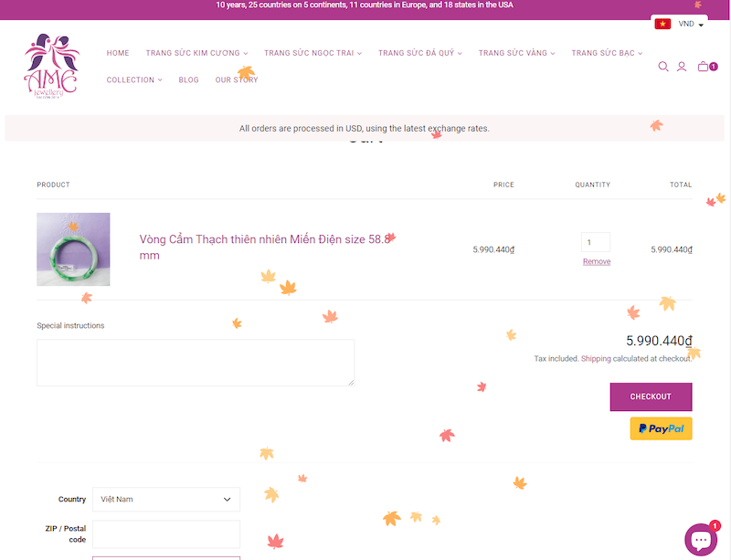
Task: Remove the jade bangle from cart
Action: tap(597, 262)
